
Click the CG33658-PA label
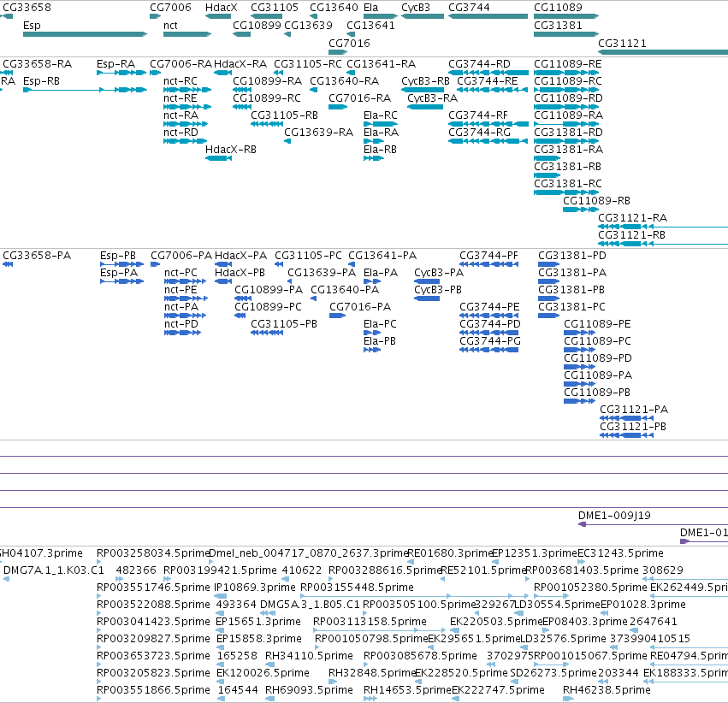click(37, 256)
